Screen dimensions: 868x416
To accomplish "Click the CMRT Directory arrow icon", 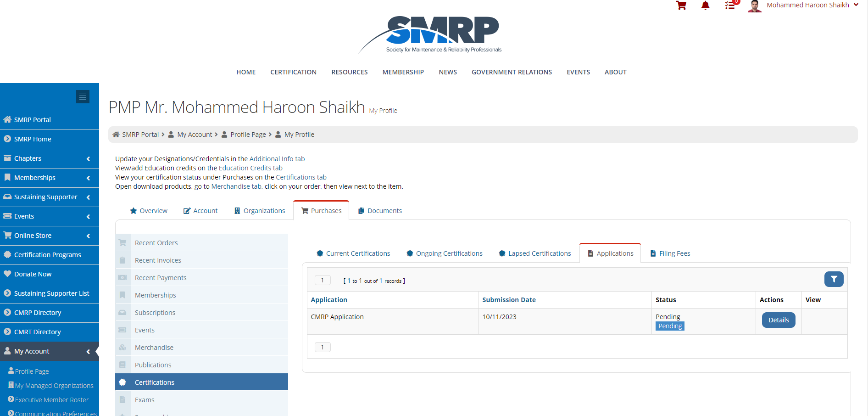I will 7,332.
